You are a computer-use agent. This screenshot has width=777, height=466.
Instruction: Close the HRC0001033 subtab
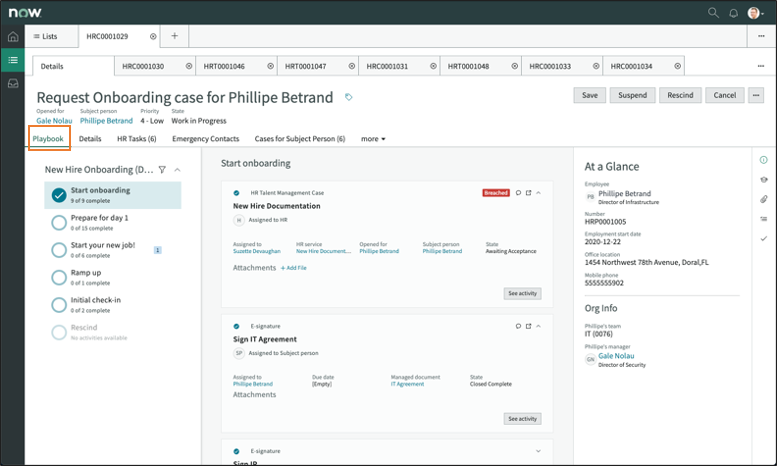click(x=596, y=66)
